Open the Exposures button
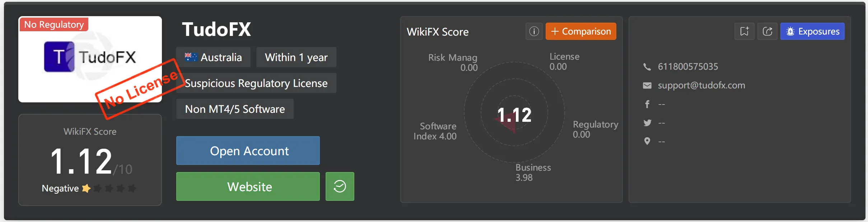868x222 pixels. click(x=812, y=31)
